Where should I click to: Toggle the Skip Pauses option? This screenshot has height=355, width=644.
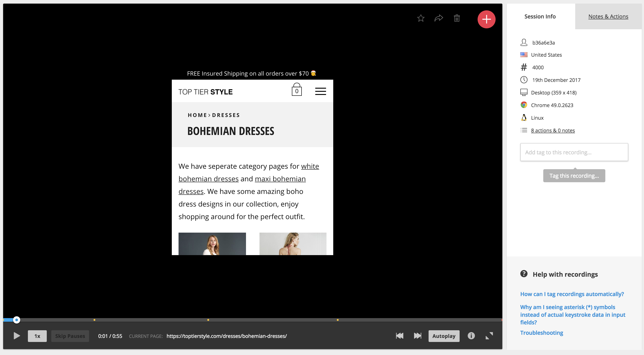click(x=70, y=336)
